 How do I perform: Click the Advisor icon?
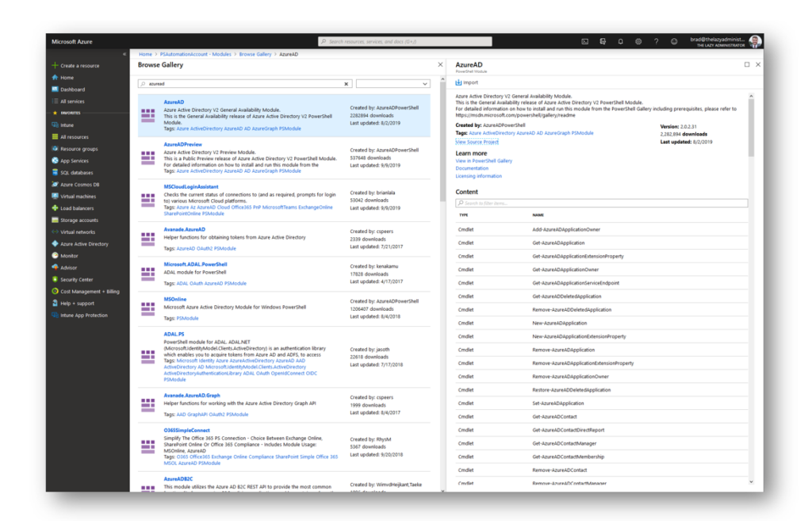[x=55, y=268]
